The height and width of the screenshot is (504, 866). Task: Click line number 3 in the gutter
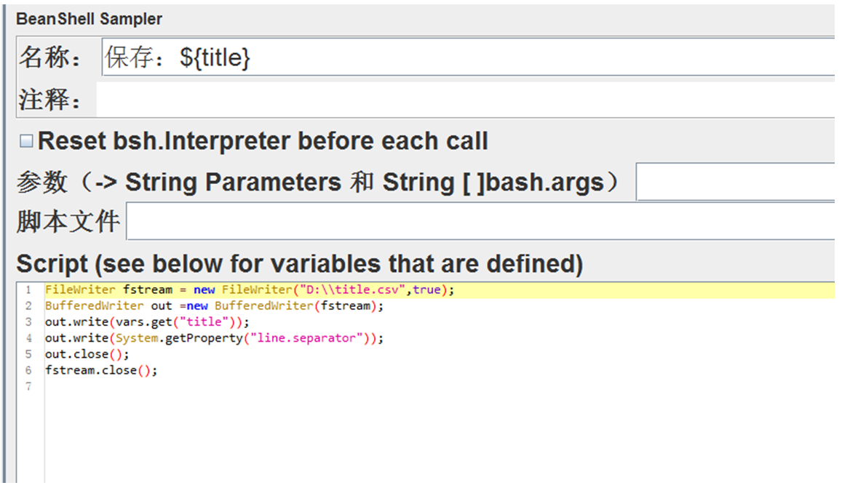coord(28,322)
